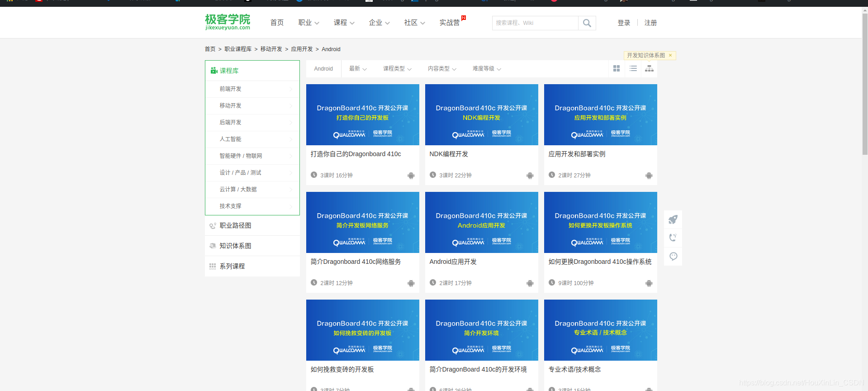868x391 pixels.
Task: Select the Android filter tab
Action: click(323, 69)
